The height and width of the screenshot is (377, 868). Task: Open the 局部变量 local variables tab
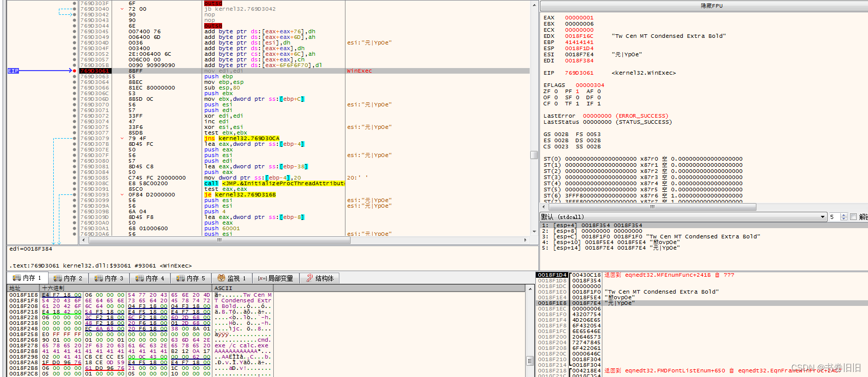(276, 278)
